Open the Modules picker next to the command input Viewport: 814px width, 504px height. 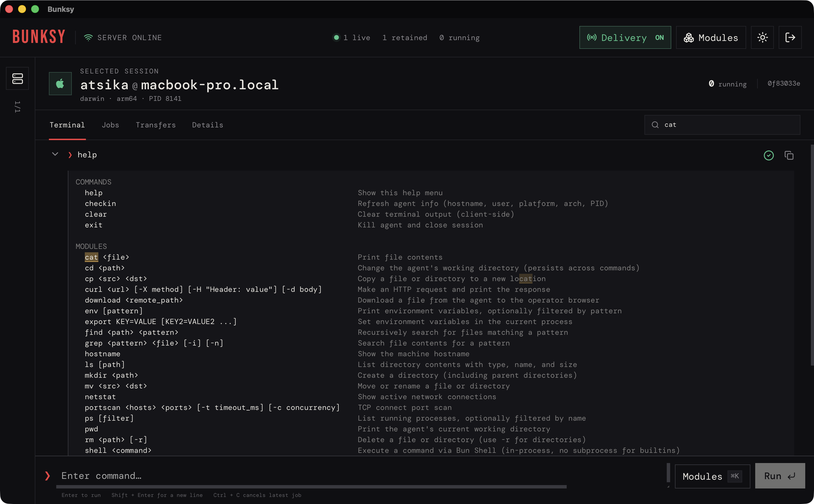click(x=712, y=476)
